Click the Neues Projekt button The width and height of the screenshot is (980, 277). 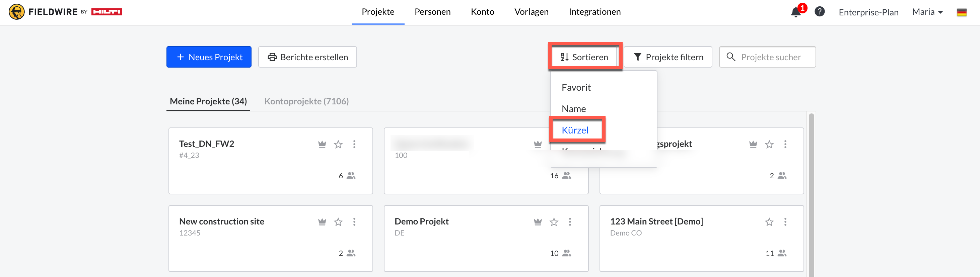209,57
